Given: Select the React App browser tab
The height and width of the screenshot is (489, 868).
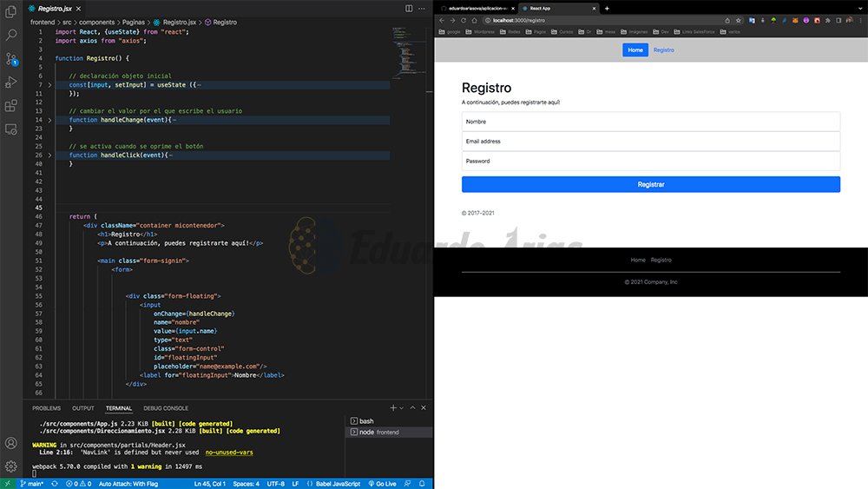Looking at the screenshot, I should (x=558, y=9).
